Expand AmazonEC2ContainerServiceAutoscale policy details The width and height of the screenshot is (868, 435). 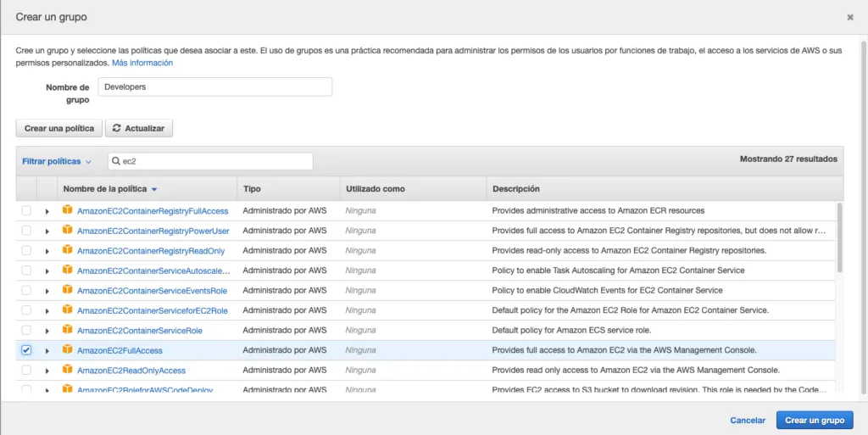tap(47, 271)
